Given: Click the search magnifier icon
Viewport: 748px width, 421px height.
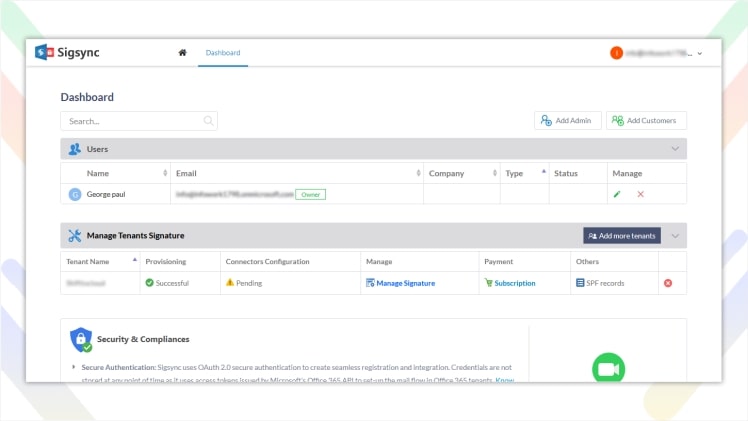Looking at the screenshot, I should tap(208, 121).
